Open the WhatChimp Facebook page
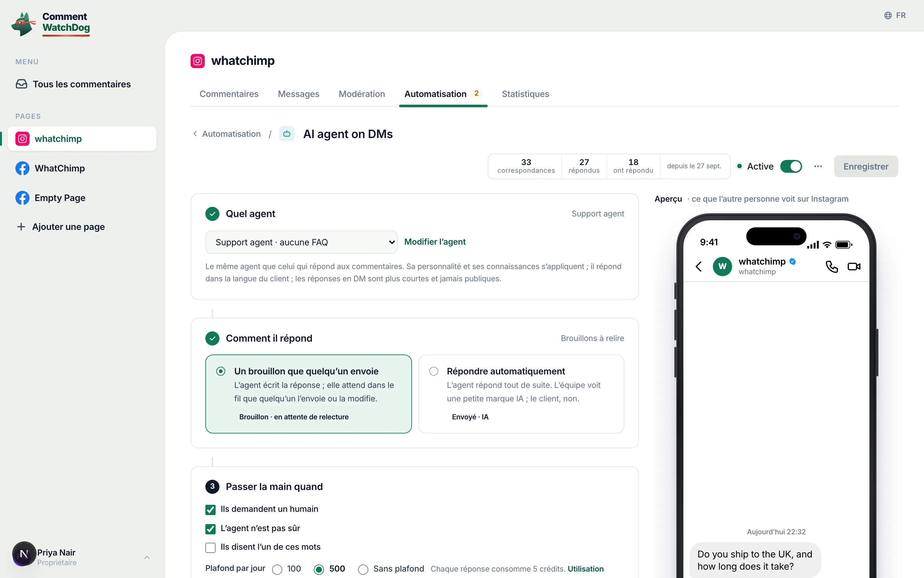The height and width of the screenshot is (578, 924). point(82,168)
